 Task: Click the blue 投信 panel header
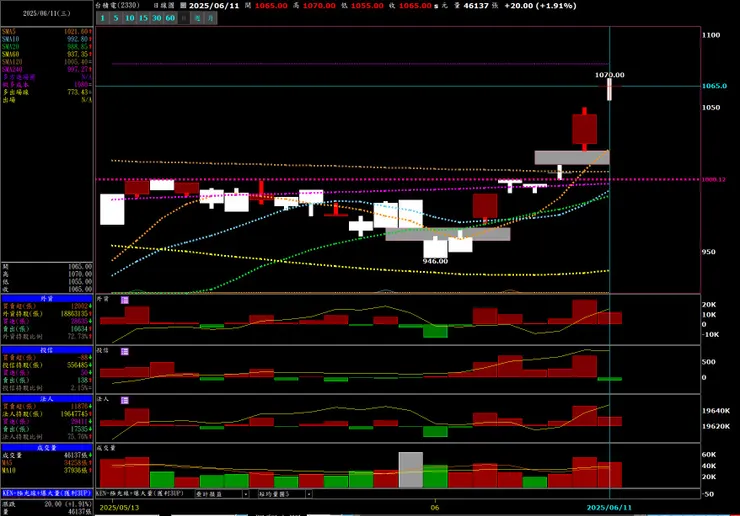click(x=47, y=350)
